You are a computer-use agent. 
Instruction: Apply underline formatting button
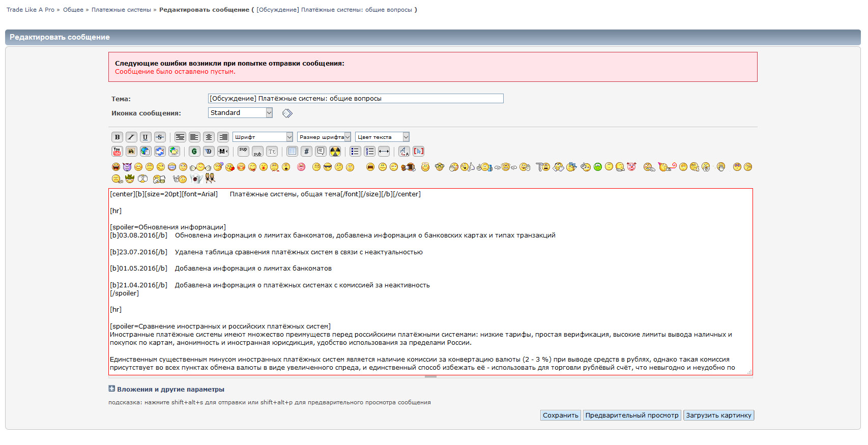146,137
